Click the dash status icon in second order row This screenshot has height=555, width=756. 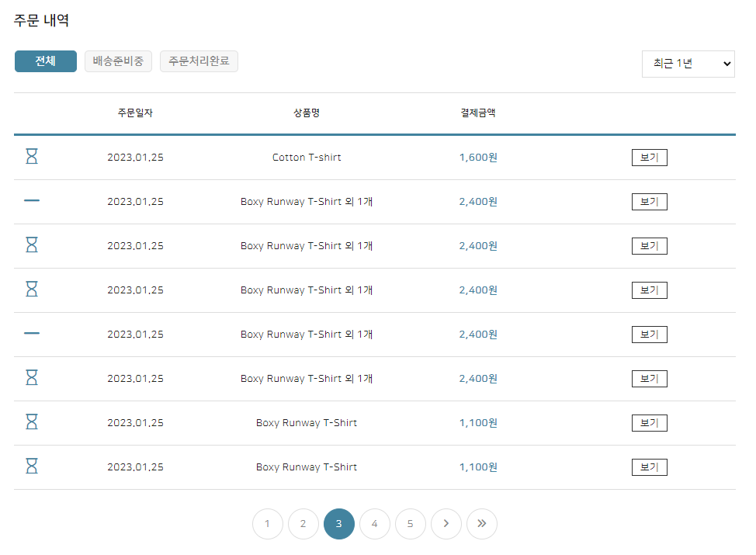tap(32, 201)
